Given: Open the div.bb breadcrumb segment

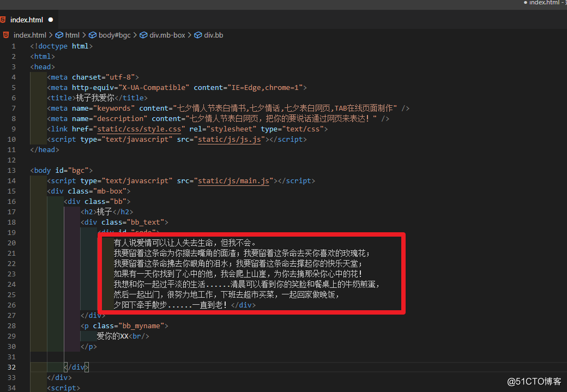Looking at the screenshot, I should (x=213, y=35).
